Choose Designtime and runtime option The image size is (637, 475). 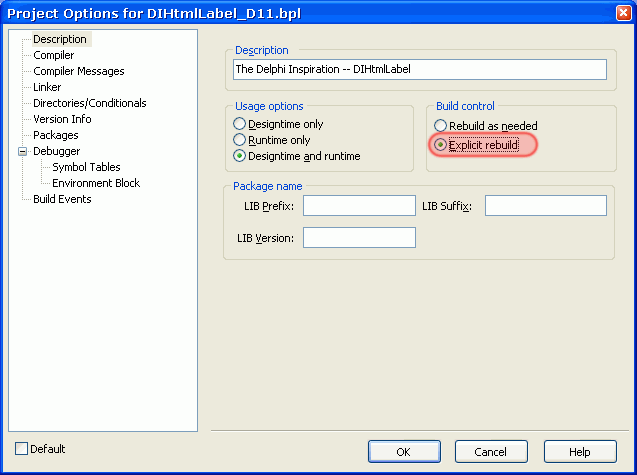click(x=240, y=156)
